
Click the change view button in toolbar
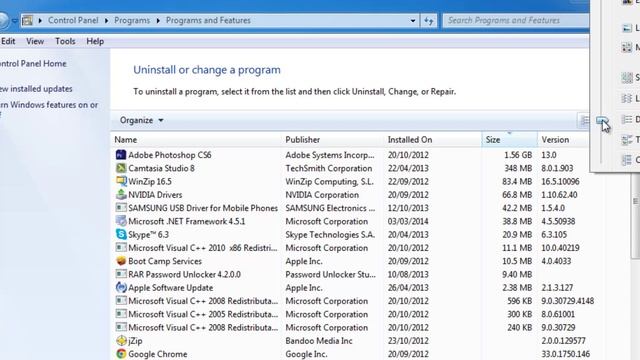[584, 120]
